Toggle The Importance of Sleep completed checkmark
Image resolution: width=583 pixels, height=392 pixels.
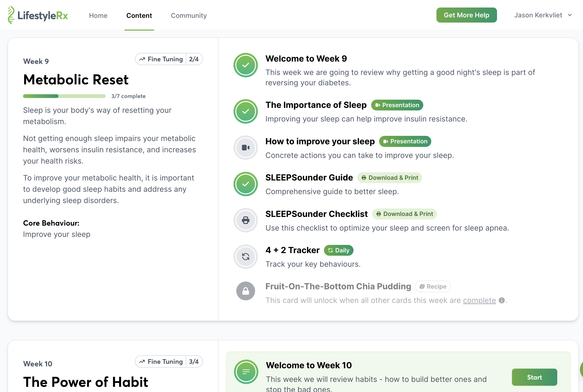pyautogui.click(x=245, y=111)
